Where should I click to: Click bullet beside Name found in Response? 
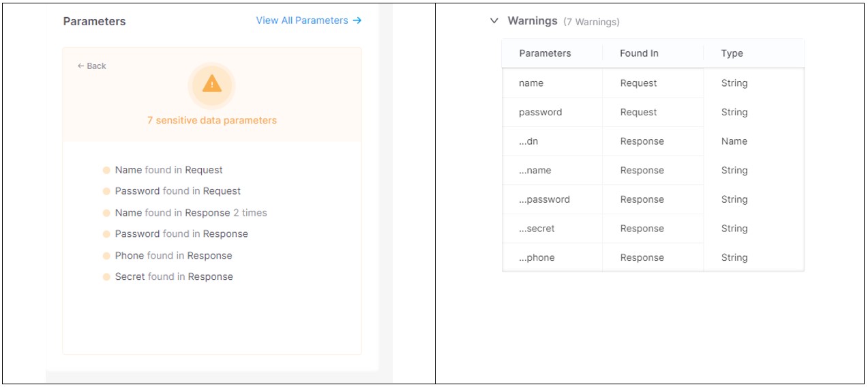click(106, 213)
